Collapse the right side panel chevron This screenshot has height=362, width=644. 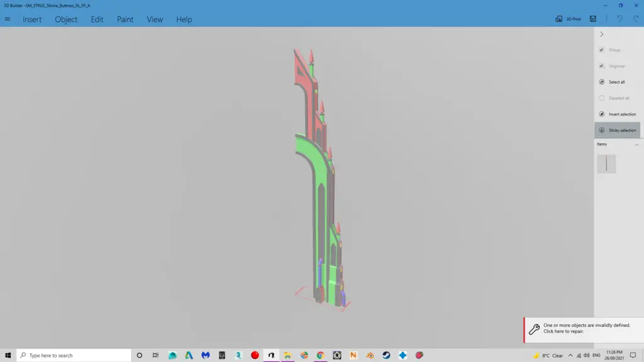(x=602, y=35)
